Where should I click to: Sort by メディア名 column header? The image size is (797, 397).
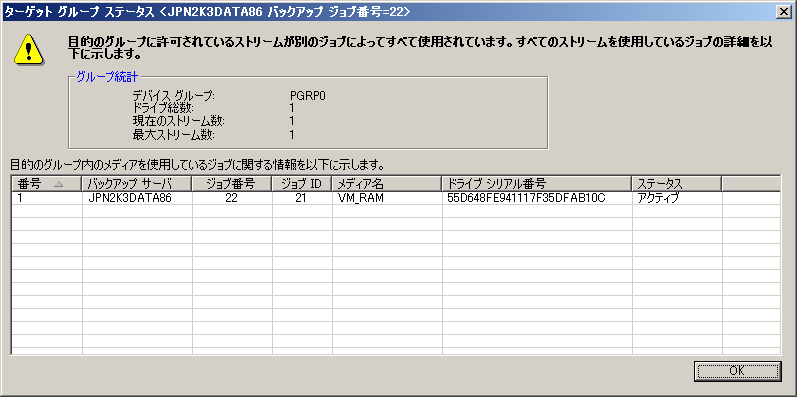pos(387,184)
